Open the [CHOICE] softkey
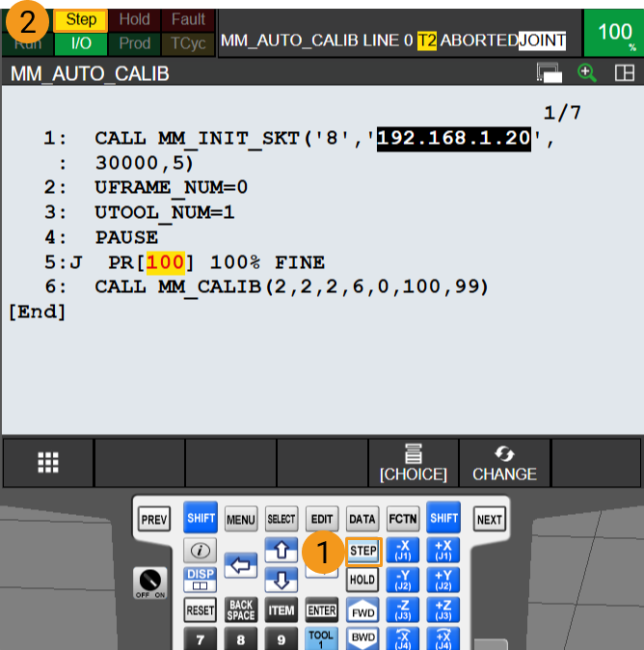Viewport: 644px width, 650px height. (414, 462)
